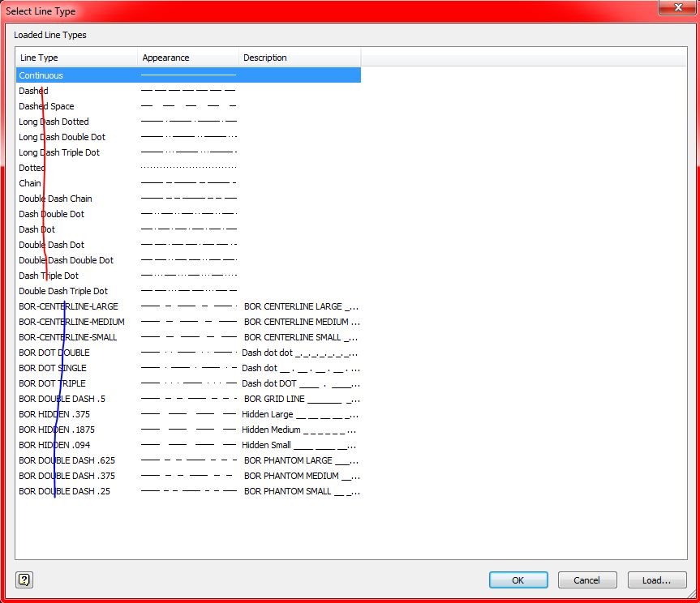Image resolution: width=700 pixels, height=603 pixels.
Task: Click the BOR PHANTOM SMALL description
Action: [302, 491]
